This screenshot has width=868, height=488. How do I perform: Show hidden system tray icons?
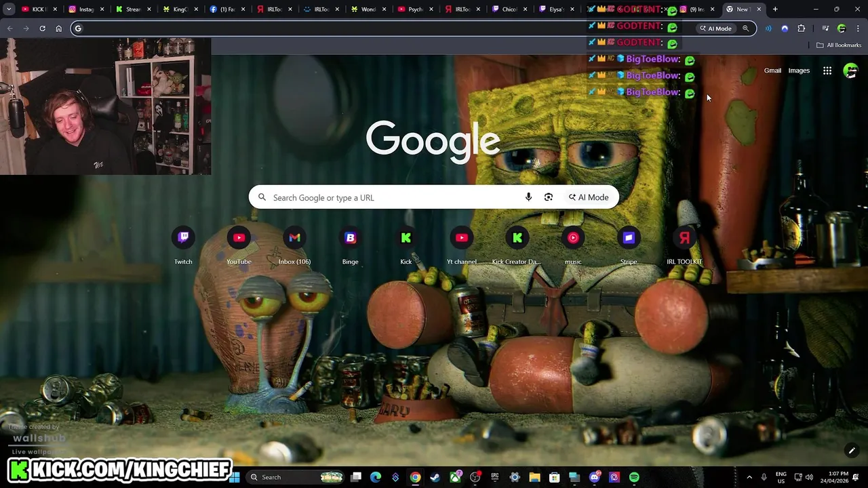tap(749, 477)
